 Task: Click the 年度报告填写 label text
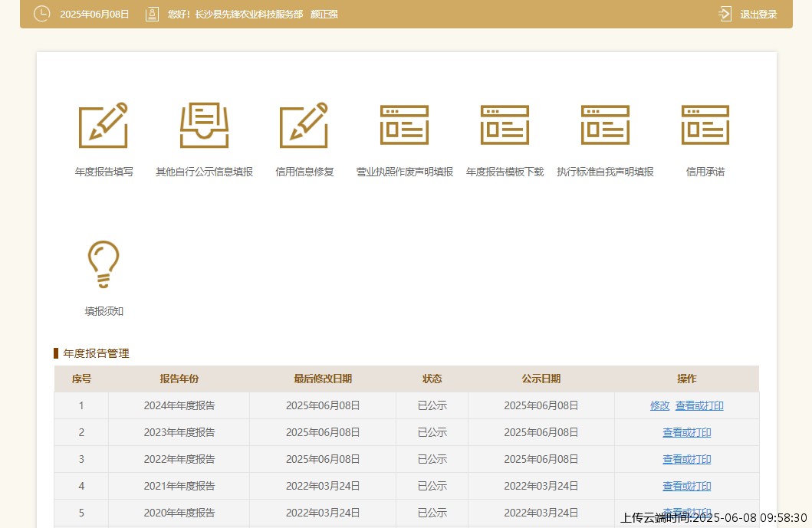[104, 172]
